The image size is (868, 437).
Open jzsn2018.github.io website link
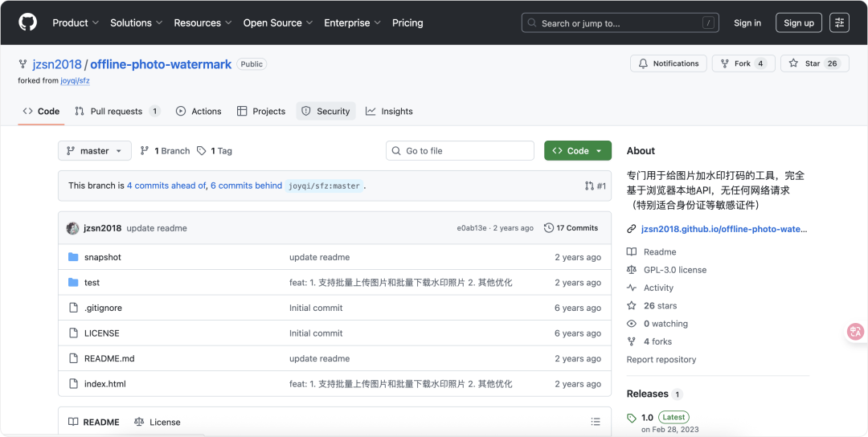pos(724,229)
